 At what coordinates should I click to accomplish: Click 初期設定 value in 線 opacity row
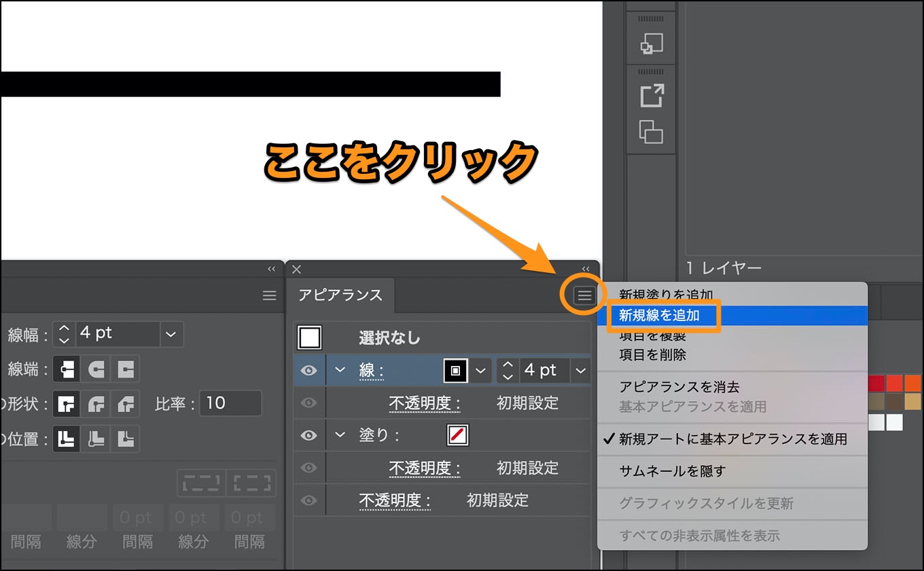(528, 403)
